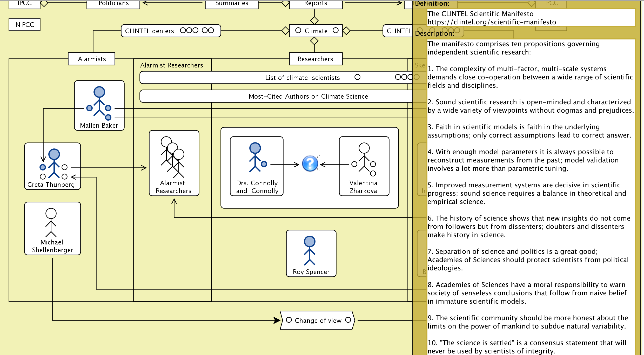Image resolution: width=644 pixels, height=355 pixels.
Task: Click the diamond connector below Climate box
Action: click(314, 41)
